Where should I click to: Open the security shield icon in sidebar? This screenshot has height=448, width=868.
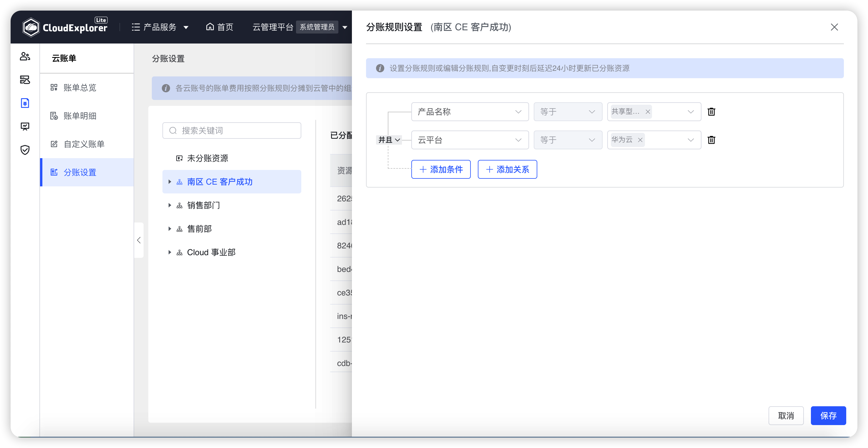coord(25,150)
